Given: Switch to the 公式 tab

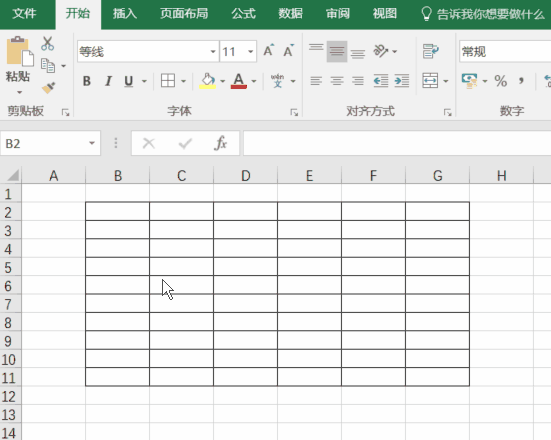Looking at the screenshot, I should [x=243, y=14].
